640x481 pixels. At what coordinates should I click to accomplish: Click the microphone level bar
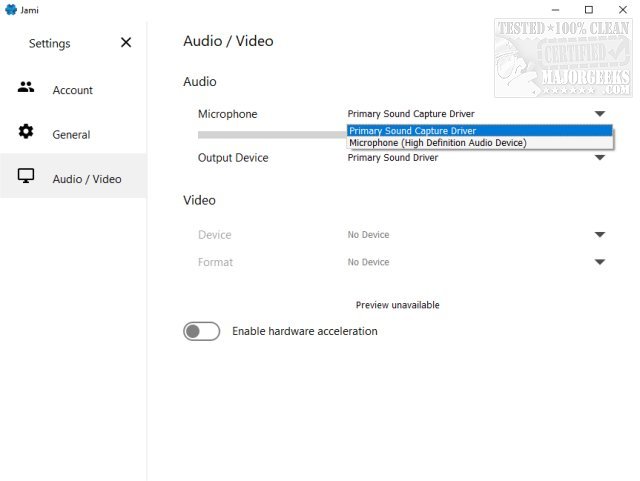[x=272, y=135]
